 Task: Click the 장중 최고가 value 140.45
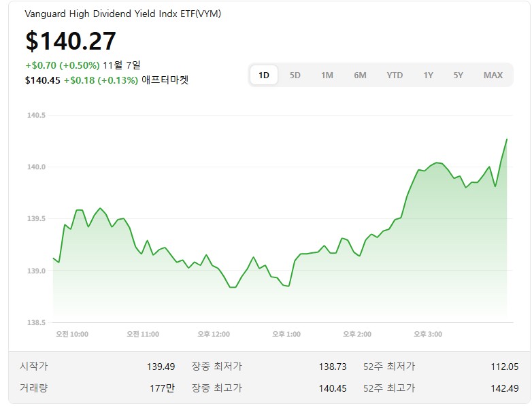[332, 388]
